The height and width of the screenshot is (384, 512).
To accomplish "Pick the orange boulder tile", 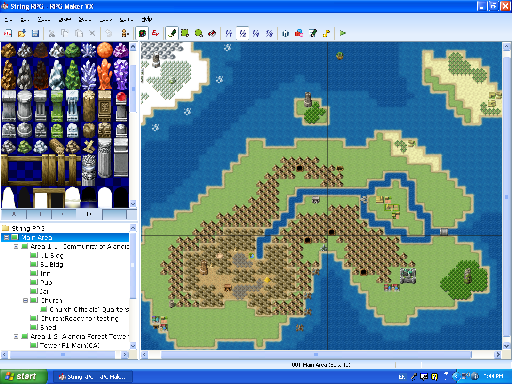I will coord(105,50).
